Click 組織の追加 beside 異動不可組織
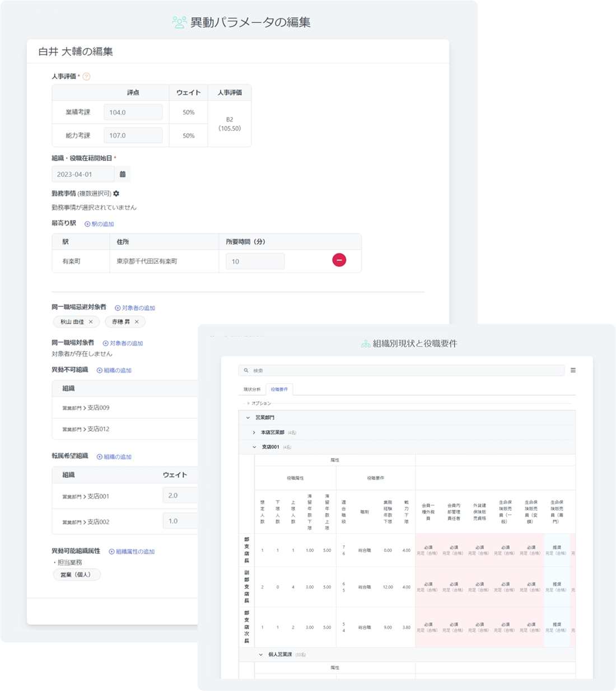This screenshot has width=616, height=691. [114, 370]
